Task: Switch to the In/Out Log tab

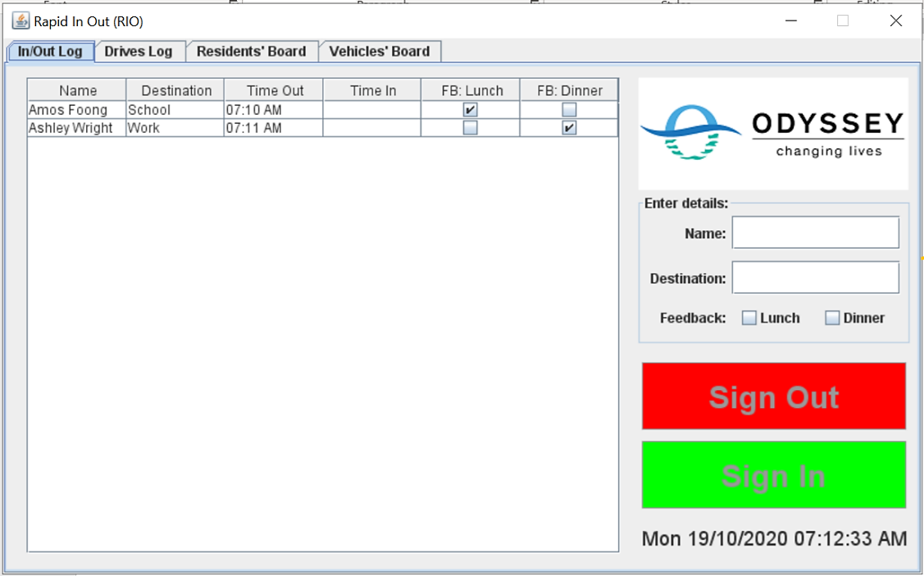Action: click(x=50, y=52)
